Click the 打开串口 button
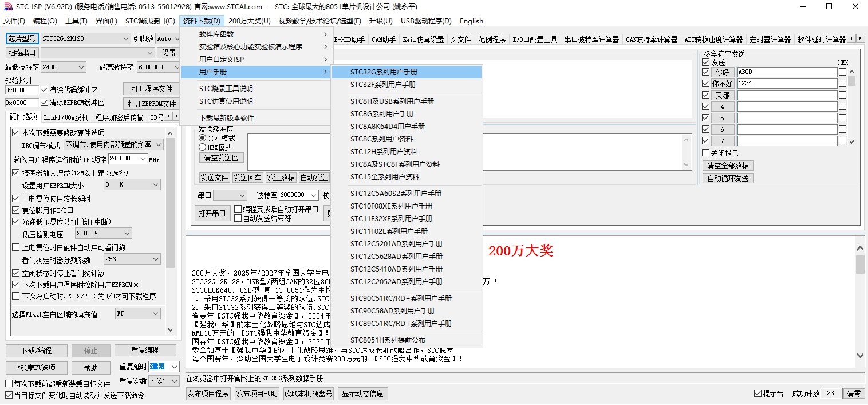The height and width of the screenshot is (405, 868). pyautogui.click(x=212, y=213)
